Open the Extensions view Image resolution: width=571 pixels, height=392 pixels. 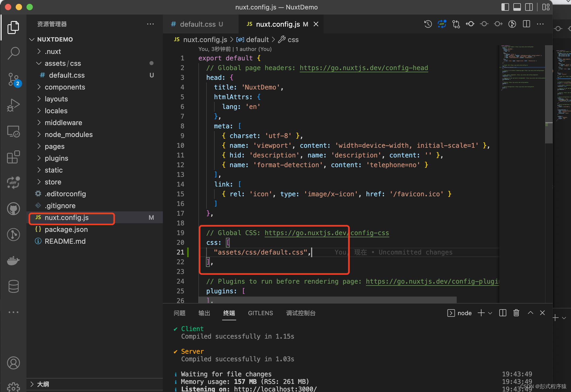[13, 157]
